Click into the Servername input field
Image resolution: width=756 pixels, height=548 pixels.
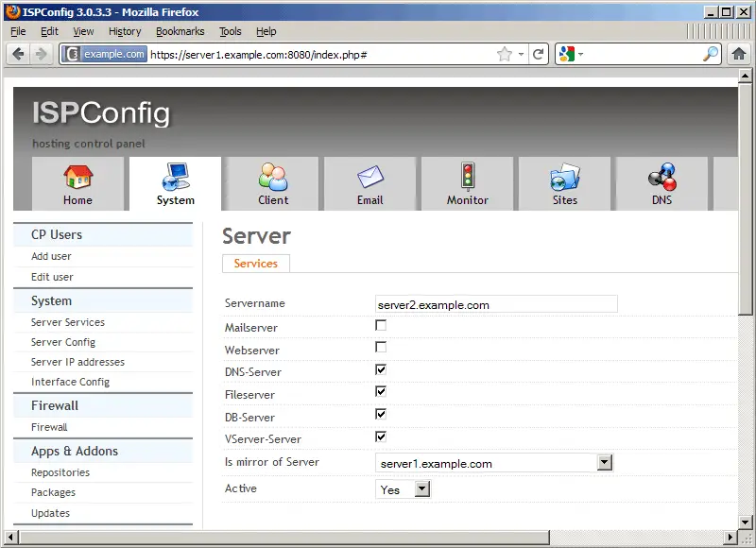pos(496,304)
